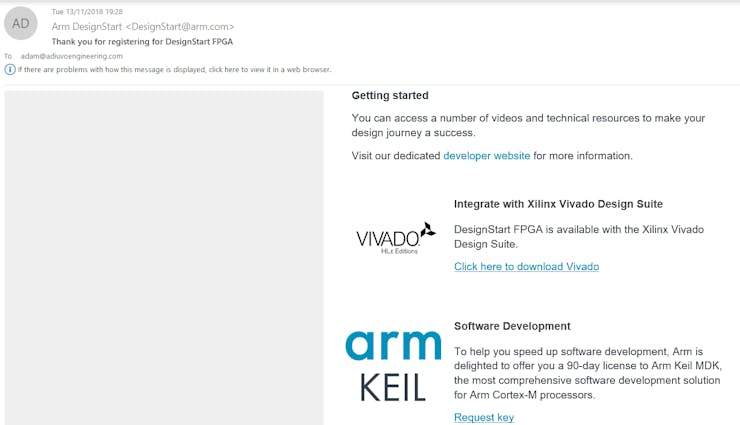Click recipient adam@adiuvoengineering.com address

tap(72, 56)
